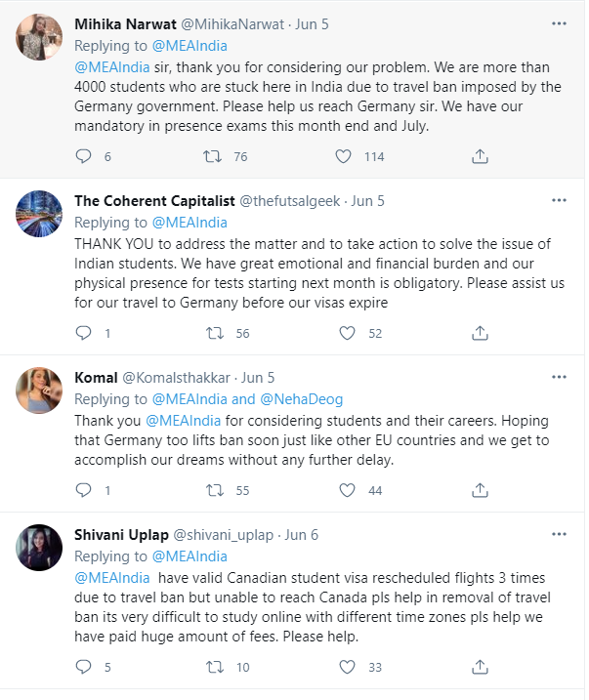Screen dimensions: 589x700
Task: Reply to Shivani Uplap's tweet
Action: tap(83, 668)
